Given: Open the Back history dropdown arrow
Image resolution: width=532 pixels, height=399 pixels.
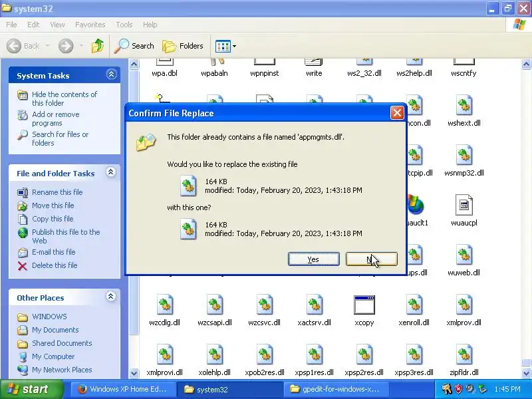Looking at the screenshot, I should coord(47,46).
